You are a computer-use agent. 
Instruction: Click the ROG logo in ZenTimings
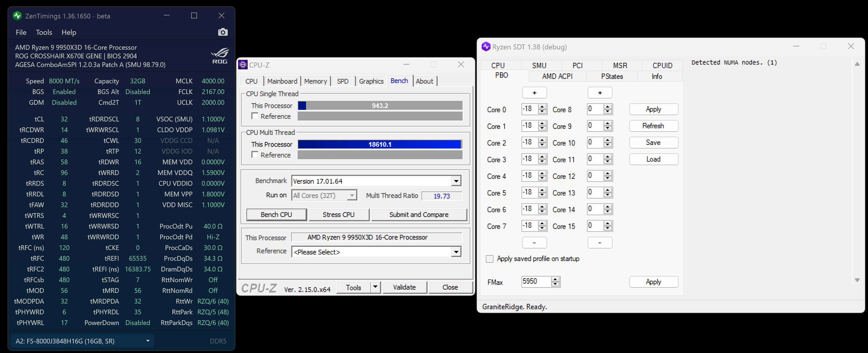[220, 56]
